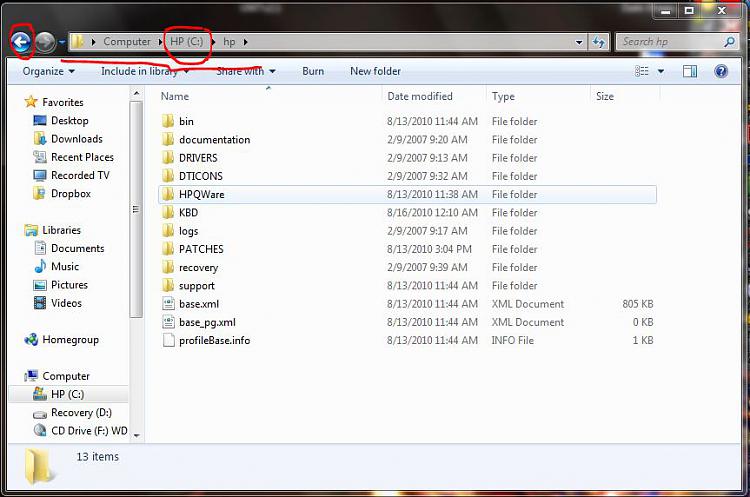Click the Back navigation arrow button
Screen dimensions: 750x497
click(x=21, y=42)
